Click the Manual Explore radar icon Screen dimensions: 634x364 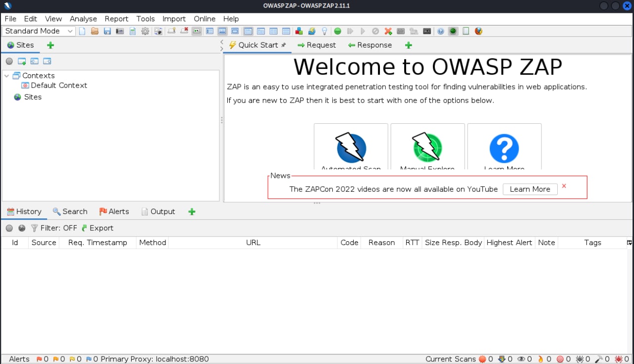(x=427, y=148)
